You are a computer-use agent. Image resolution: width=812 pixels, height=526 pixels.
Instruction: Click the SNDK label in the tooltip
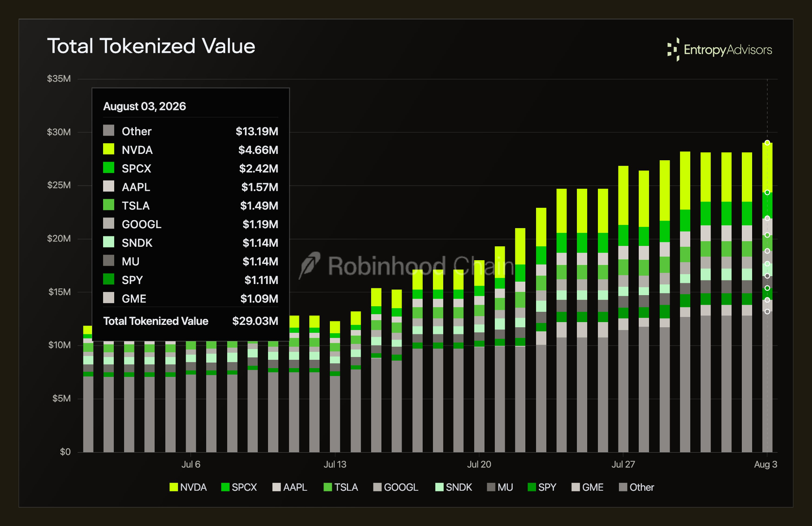(137, 243)
